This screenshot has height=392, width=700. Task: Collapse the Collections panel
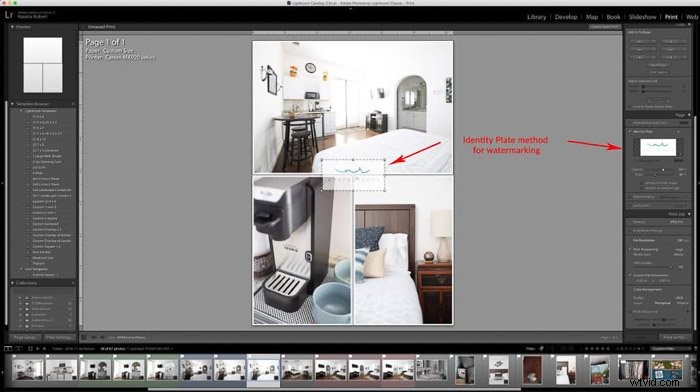coord(12,283)
